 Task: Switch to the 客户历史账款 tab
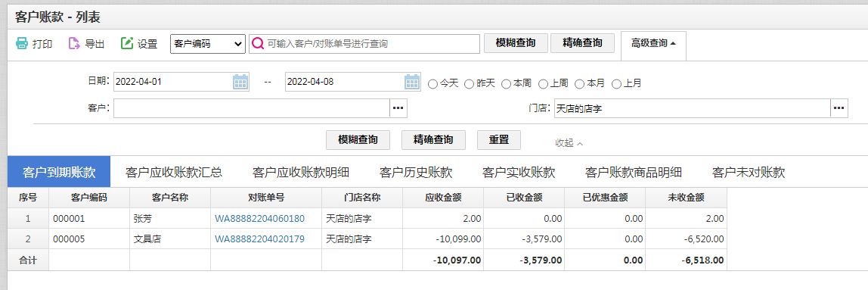(416, 172)
